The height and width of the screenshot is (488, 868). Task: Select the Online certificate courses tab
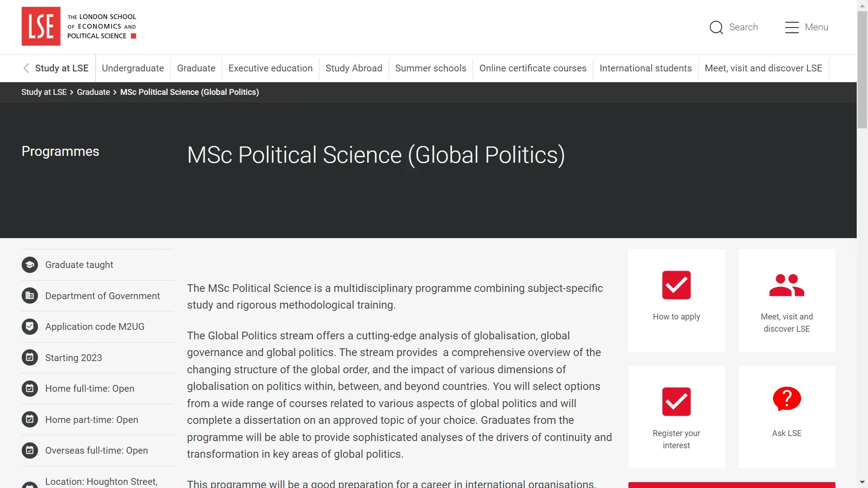(533, 68)
